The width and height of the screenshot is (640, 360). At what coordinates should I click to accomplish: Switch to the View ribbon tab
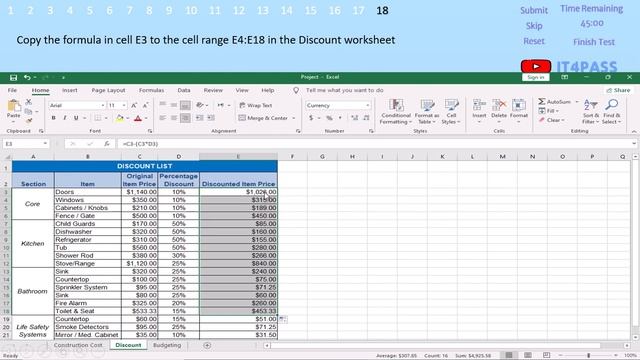point(242,90)
